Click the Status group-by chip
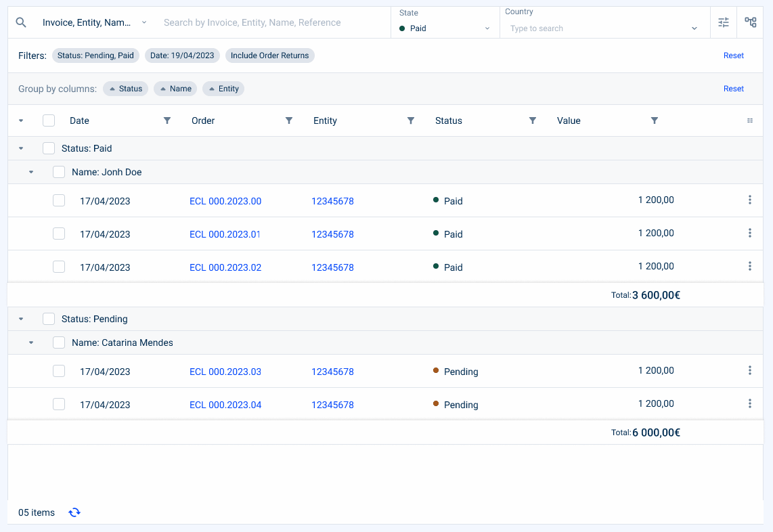The image size is (773, 532). tap(126, 89)
